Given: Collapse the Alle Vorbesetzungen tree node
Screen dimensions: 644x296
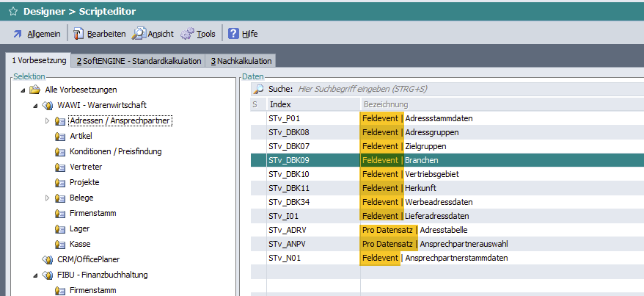Looking at the screenshot, I should tap(21, 90).
